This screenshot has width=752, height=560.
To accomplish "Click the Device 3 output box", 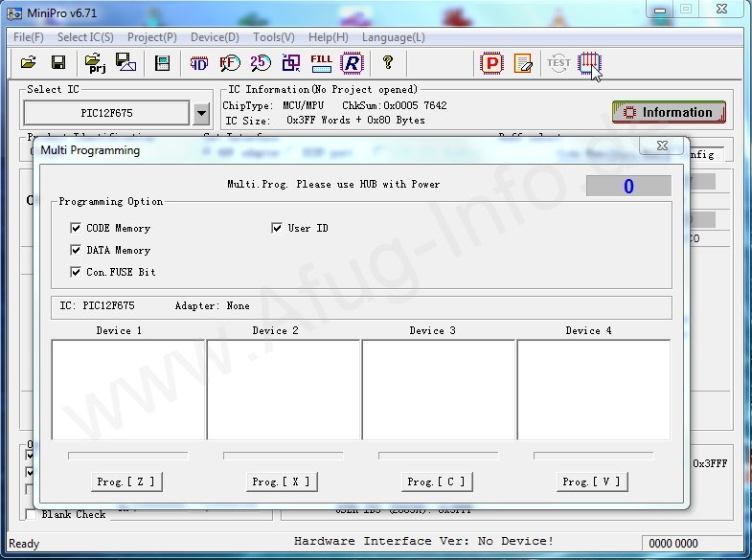I will point(439,390).
